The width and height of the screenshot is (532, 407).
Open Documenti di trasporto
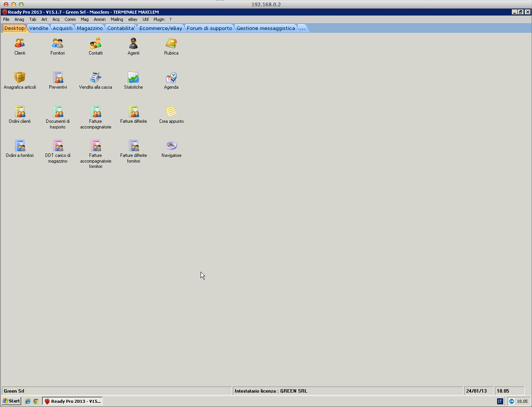tap(58, 111)
